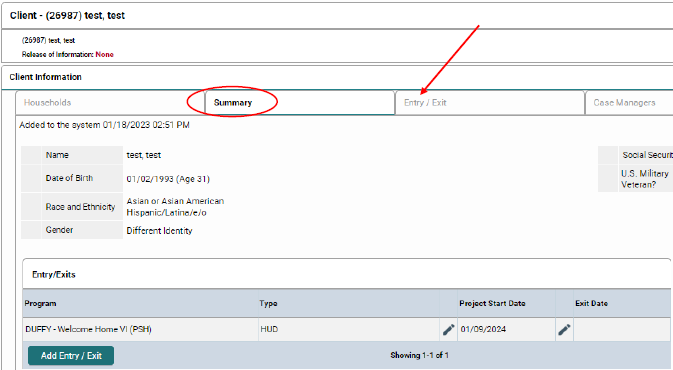This screenshot has height=370, width=673.
Task: Edit the DUFFY exit date pencil
Action: (564, 330)
